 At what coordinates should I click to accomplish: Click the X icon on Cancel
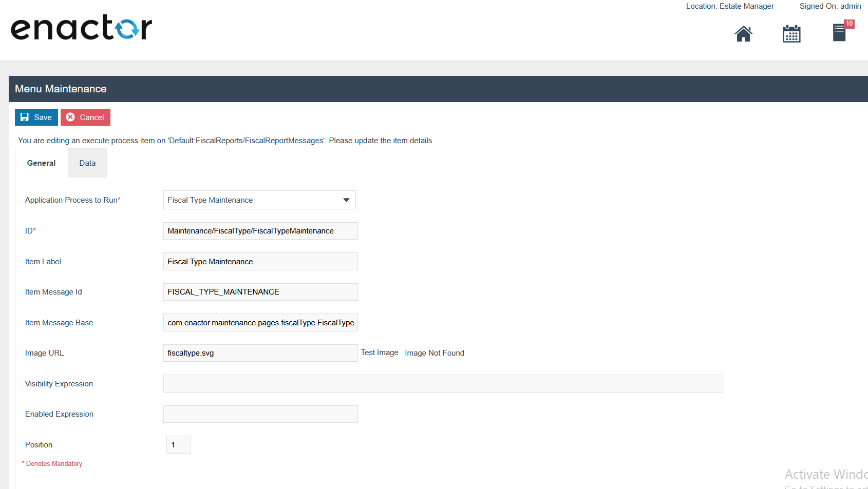click(70, 118)
